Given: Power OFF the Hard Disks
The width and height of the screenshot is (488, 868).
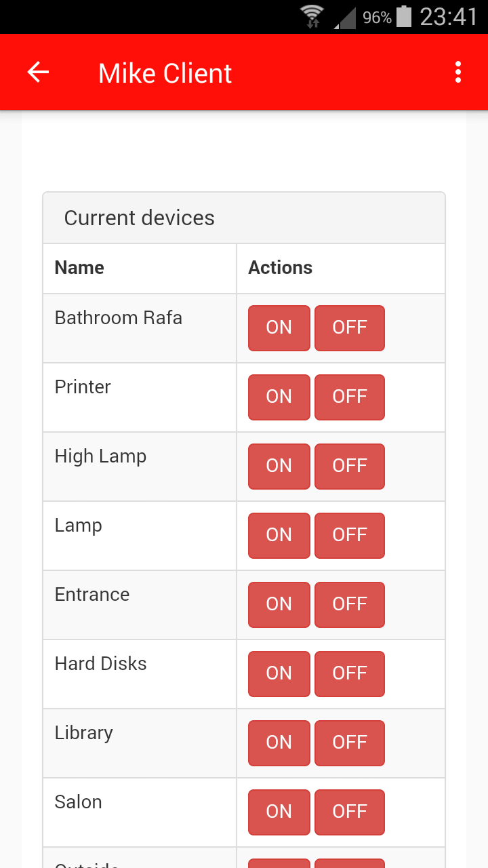Looking at the screenshot, I should [x=350, y=673].
